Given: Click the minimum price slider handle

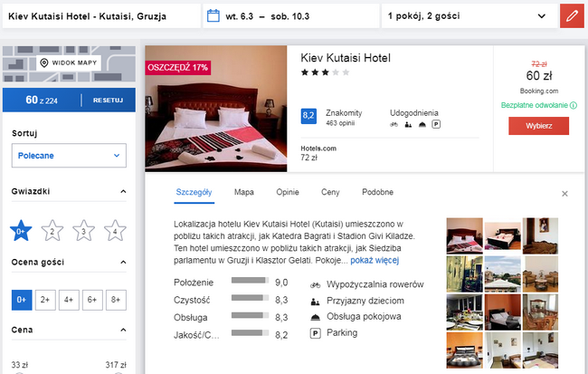Looking at the screenshot, I should click(19, 373).
